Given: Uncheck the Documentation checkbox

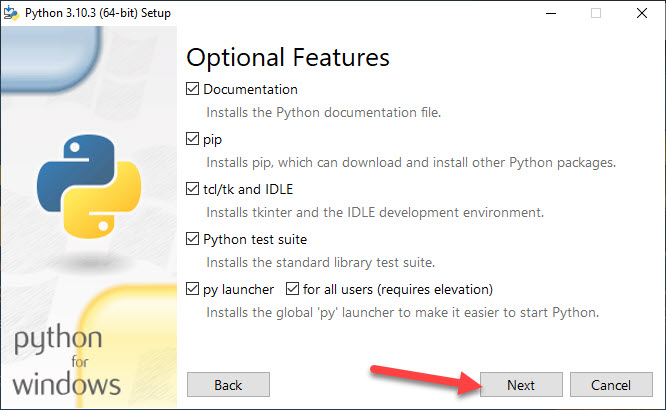Looking at the screenshot, I should [x=193, y=89].
